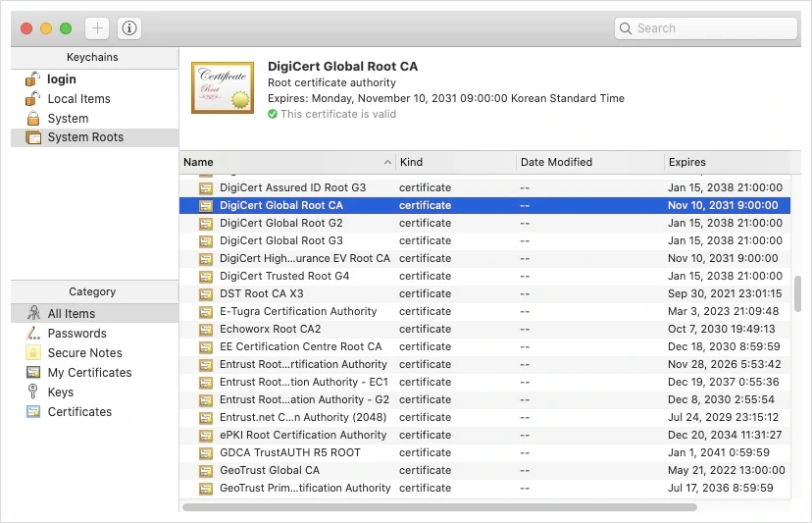The width and height of the screenshot is (812, 523).
Task: Click certificate icon beside E-Tugra Certification Authority
Action: [x=206, y=311]
